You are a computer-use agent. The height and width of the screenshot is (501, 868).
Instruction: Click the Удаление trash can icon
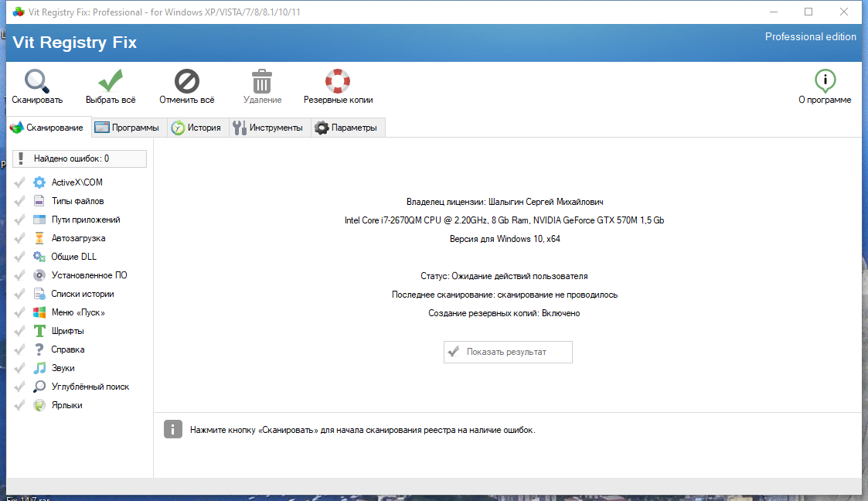click(262, 81)
